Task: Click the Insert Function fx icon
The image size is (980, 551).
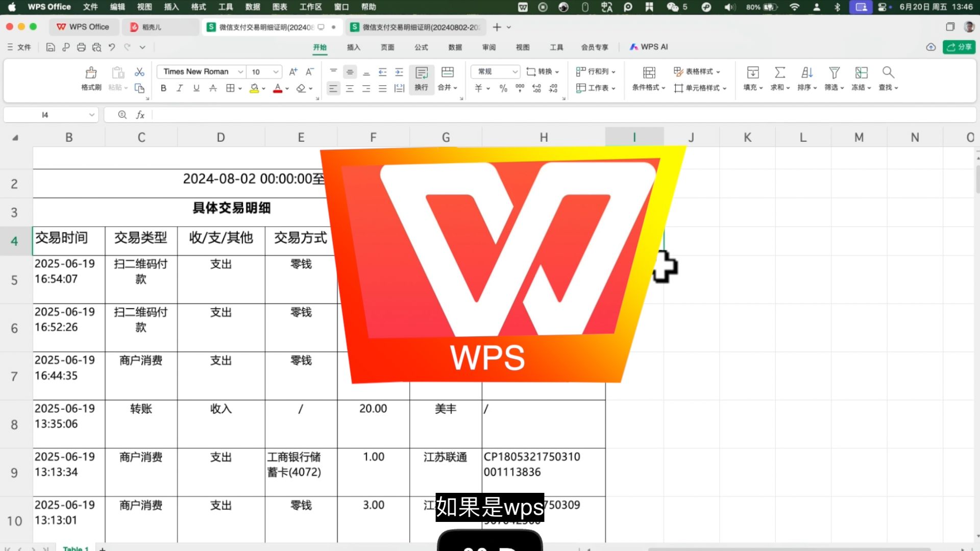Action: point(140,115)
